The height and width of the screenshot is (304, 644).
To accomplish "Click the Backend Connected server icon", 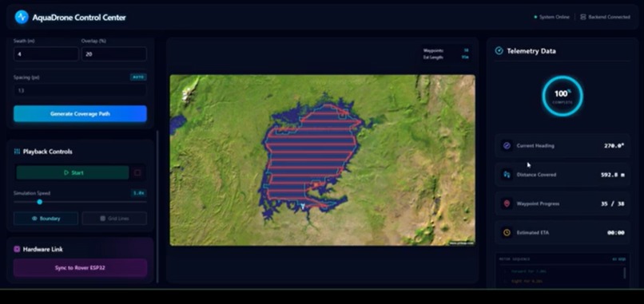I will point(582,18).
